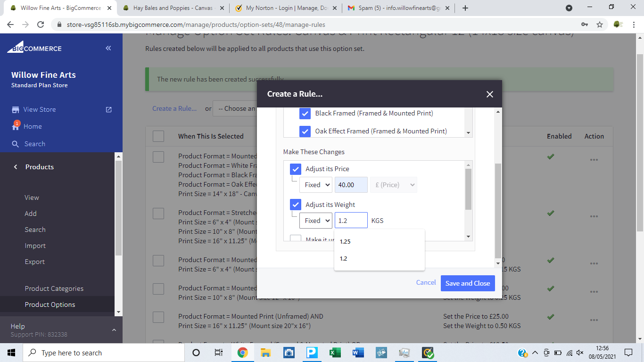Screen dimensions: 644x362
Task: Switch to Gmail Spam tab
Action: 399,8
